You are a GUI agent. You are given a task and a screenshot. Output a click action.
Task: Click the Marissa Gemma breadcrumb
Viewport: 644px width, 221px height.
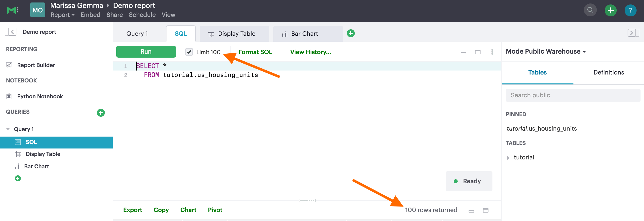click(x=77, y=5)
